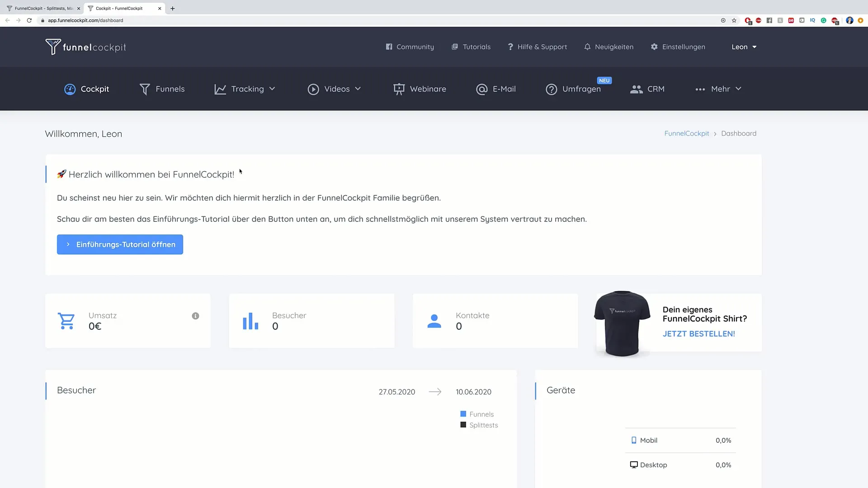Image resolution: width=868 pixels, height=488 pixels.
Task: Open the Community Facebook link
Action: click(x=410, y=47)
